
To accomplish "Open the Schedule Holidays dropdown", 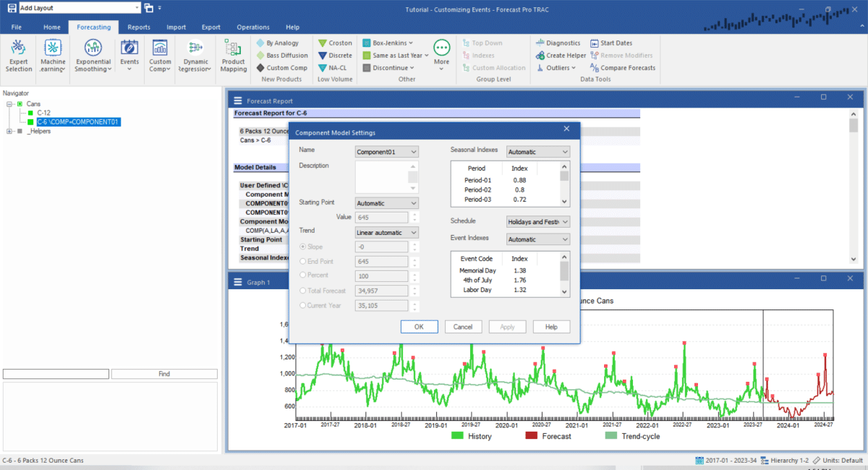I will coord(538,222).
